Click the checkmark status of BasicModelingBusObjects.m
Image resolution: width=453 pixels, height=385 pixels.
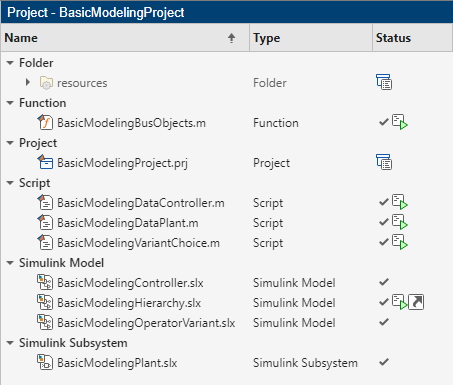click(x=384, y=122)
